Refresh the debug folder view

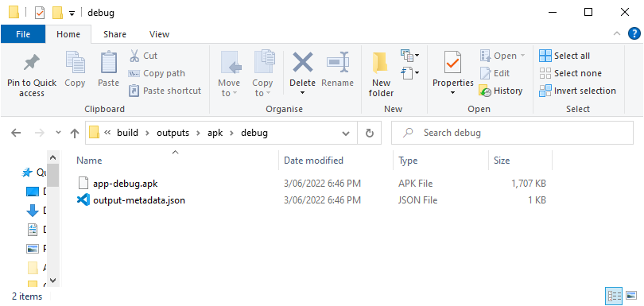click(369, 133)
